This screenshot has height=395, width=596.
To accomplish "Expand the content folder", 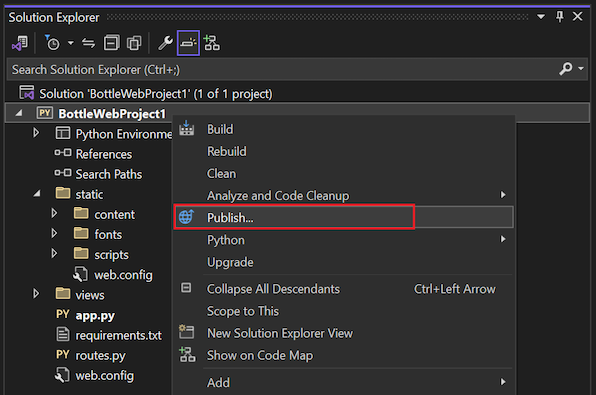I will coord(54,213).
